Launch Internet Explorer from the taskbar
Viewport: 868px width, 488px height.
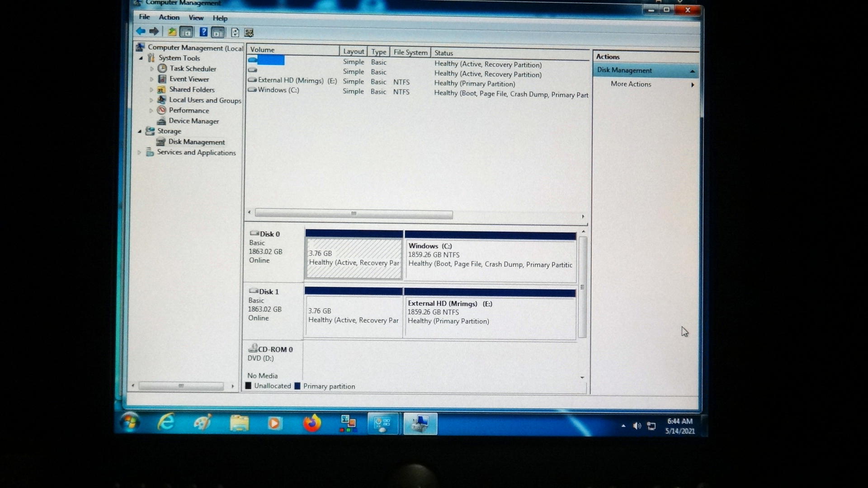166,422
